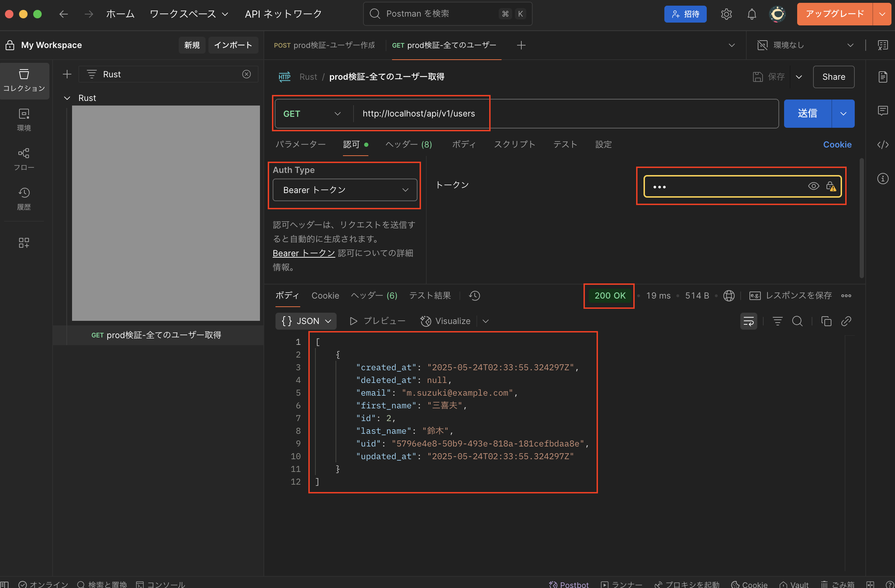Click the Postman search bar
Viewport: 895px width, 588px height.
(448, 14)
